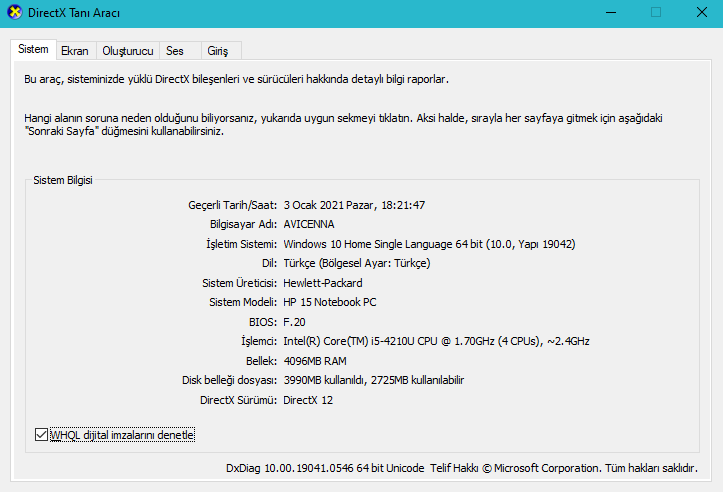Click the Türkçe (Bölgesel Ayar: Türkçe) value

coord(357,263)
